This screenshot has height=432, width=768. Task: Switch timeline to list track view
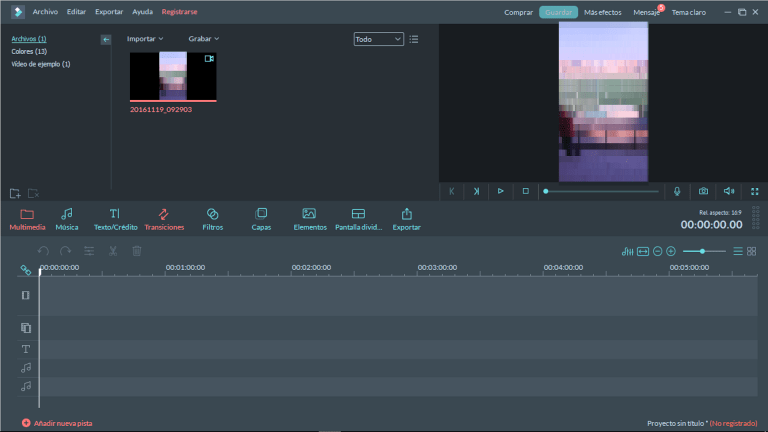(738, 251)
